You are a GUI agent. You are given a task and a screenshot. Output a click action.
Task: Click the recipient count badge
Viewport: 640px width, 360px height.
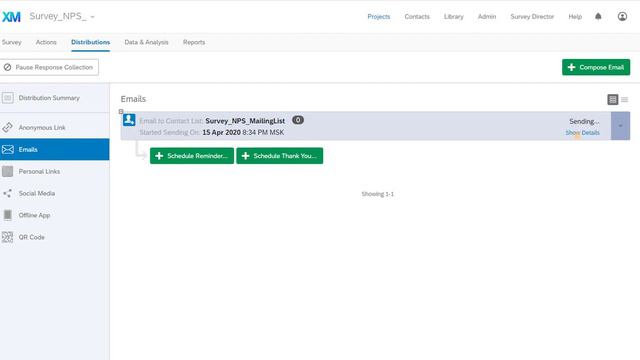click(x=298, y=120)
